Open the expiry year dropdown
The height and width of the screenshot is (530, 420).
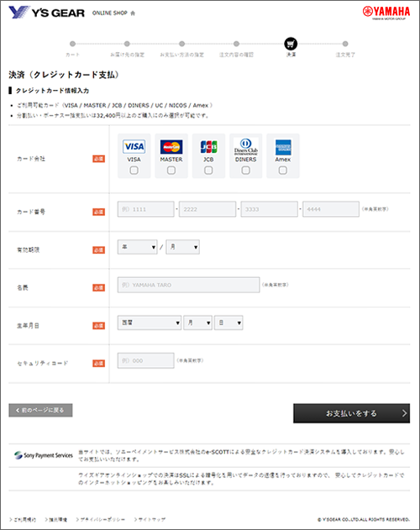tap(137, 247)
